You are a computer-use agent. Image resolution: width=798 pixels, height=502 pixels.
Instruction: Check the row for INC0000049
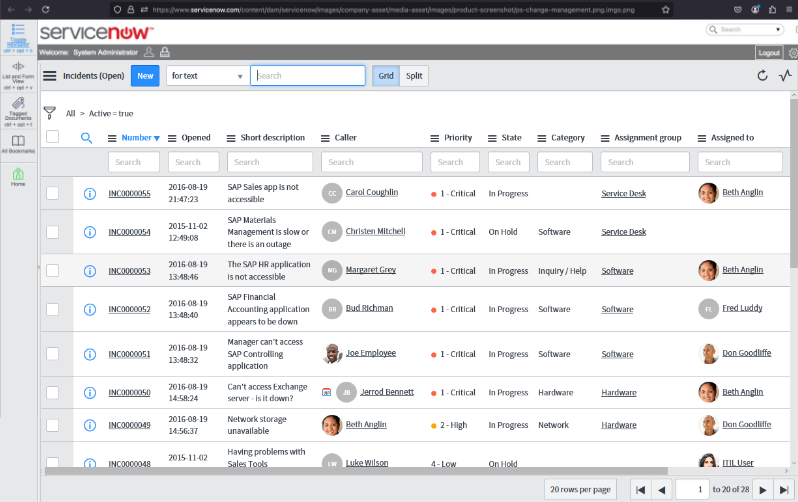click(52, 425)
